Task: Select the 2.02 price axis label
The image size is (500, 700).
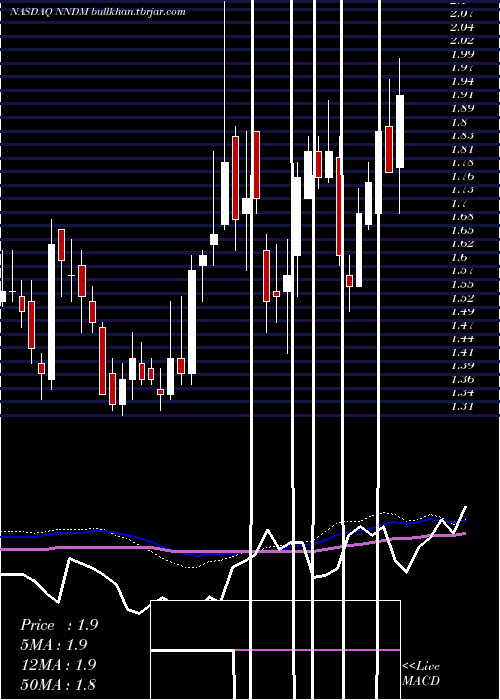Action: pyautogui.click(x=462, y=40)
